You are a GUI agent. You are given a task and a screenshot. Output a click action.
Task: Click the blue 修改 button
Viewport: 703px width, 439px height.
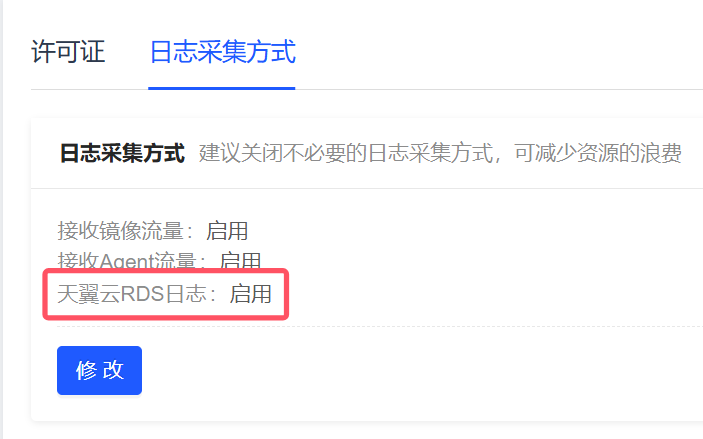[x=100, y=370]
